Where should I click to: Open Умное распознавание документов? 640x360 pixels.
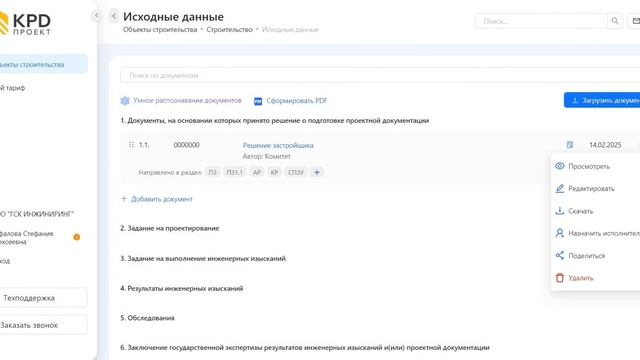[x=187, y=100]
